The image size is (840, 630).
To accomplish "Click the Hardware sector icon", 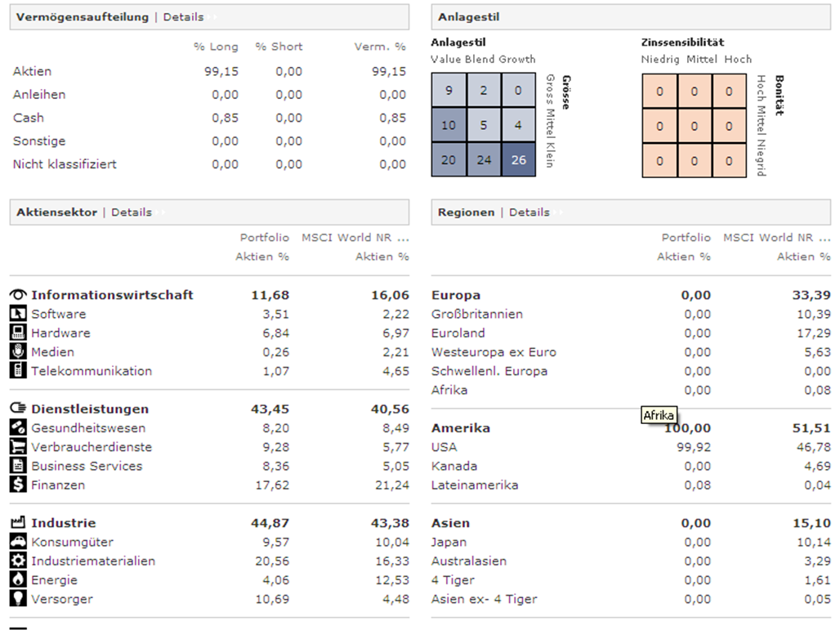I will 18,333.
